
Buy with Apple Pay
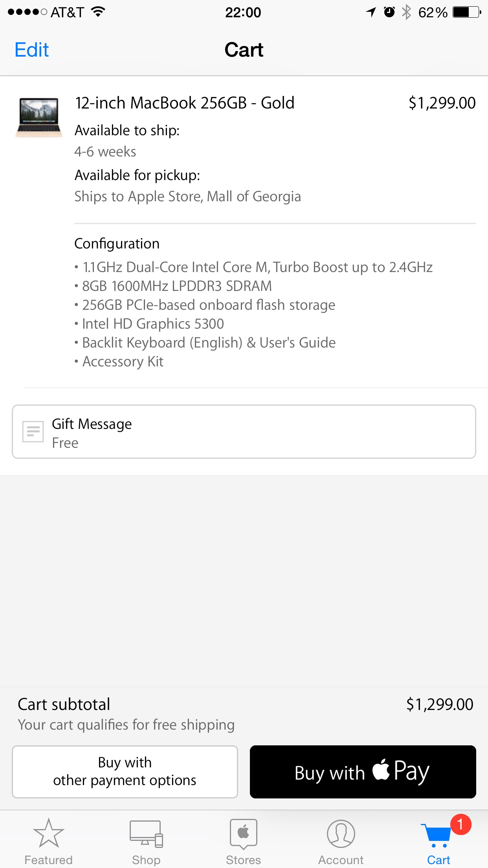[363, 772]
